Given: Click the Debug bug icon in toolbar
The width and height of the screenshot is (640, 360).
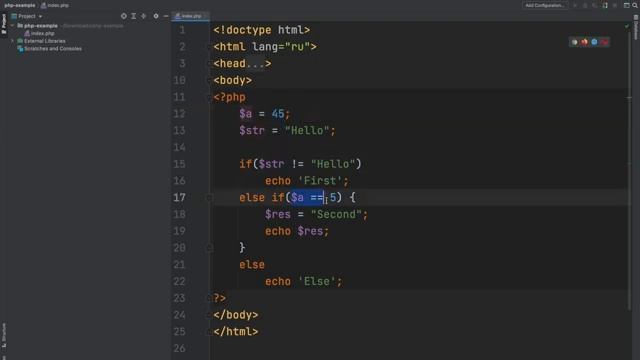Looking at the screenshot, I should click(585, 5).
